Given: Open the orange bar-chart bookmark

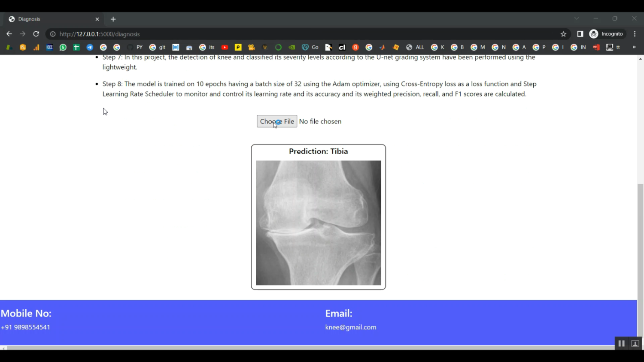Looking at the screenshot, I should pos(36,47).
